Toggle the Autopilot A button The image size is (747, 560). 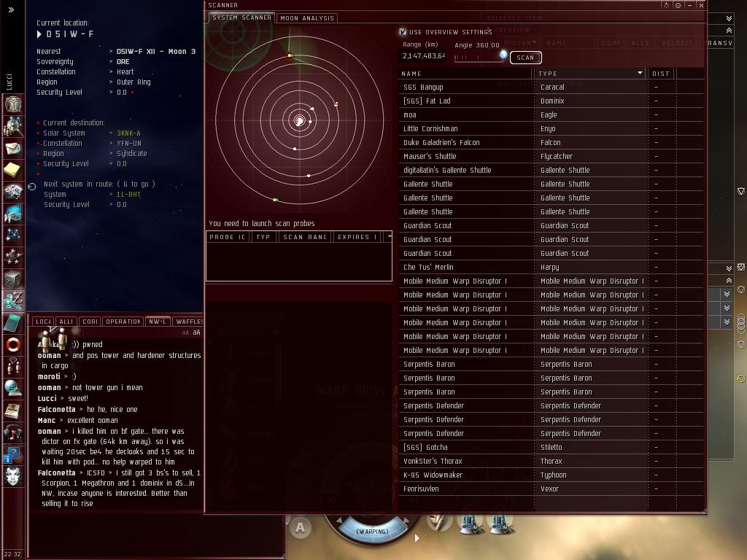pyautogui.click(x=300, y=528)
